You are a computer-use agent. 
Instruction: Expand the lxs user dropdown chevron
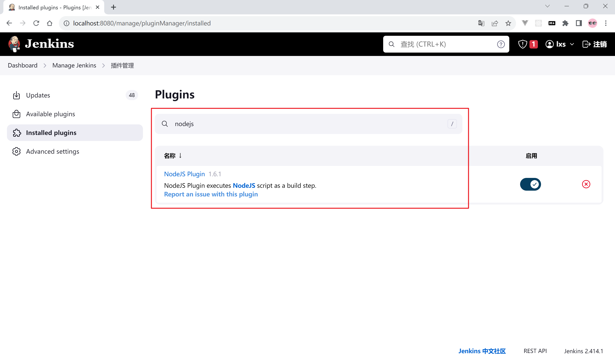(x=572, y=44)
